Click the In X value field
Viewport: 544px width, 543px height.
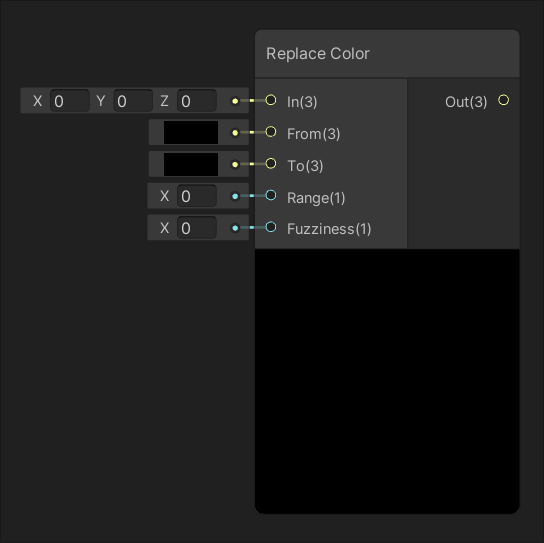(x=70, y=101)
